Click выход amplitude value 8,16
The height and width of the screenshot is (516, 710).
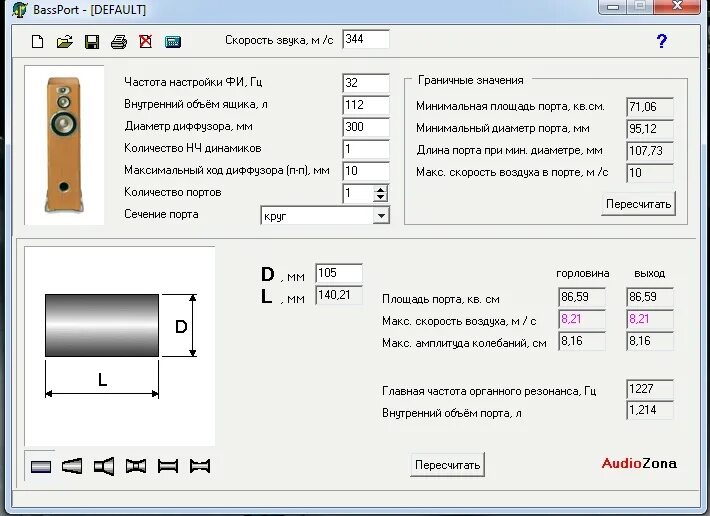(650, 341)
